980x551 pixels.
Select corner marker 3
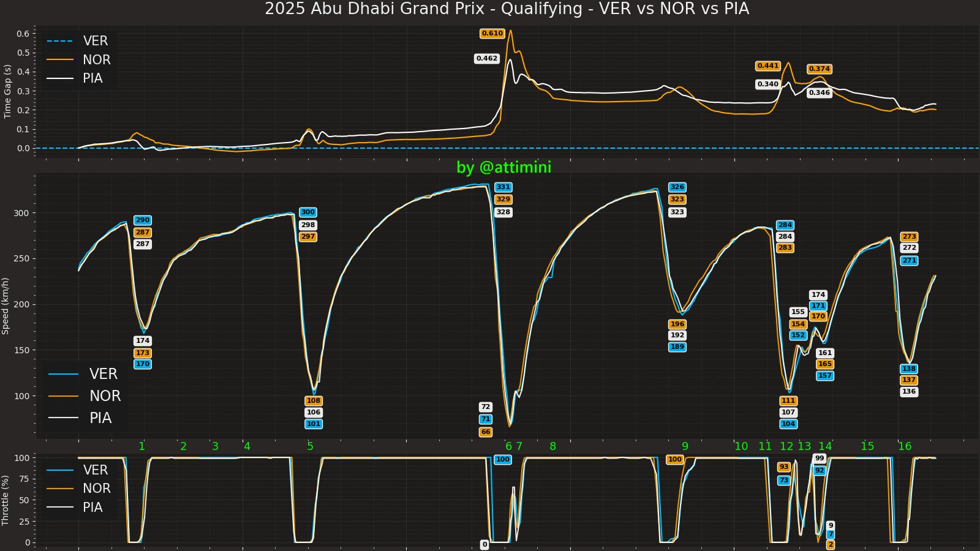pyautogui.click(x=216, y=446)
